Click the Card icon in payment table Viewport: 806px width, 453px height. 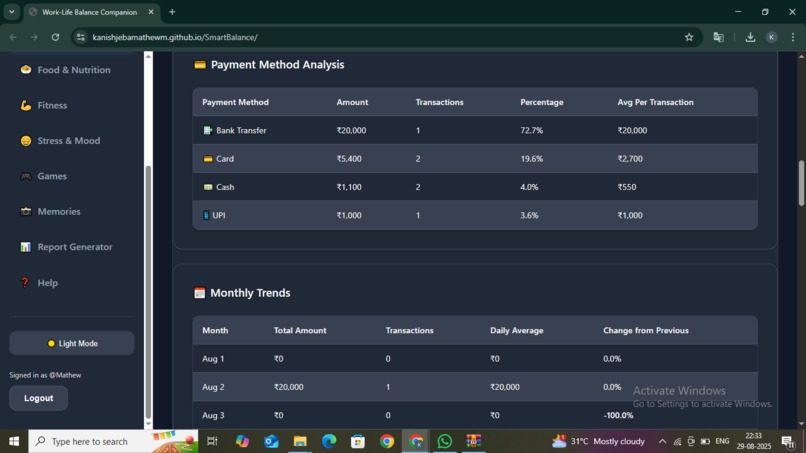coord(208,159)
